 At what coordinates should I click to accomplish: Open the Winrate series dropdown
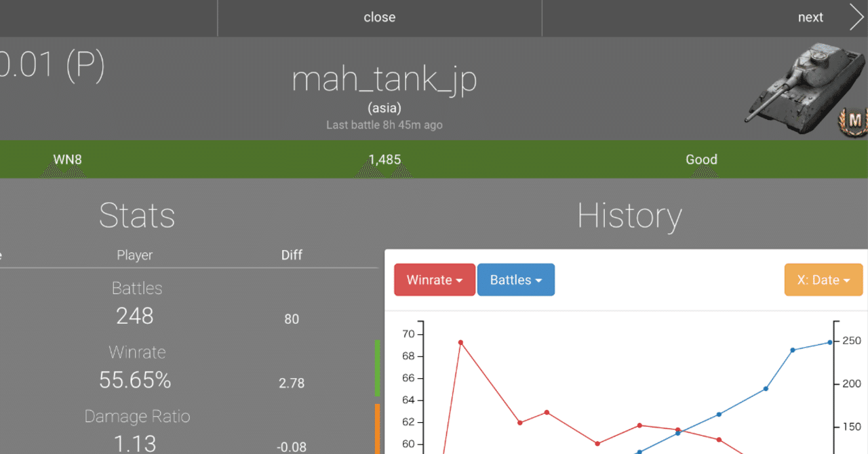[435, 280]
